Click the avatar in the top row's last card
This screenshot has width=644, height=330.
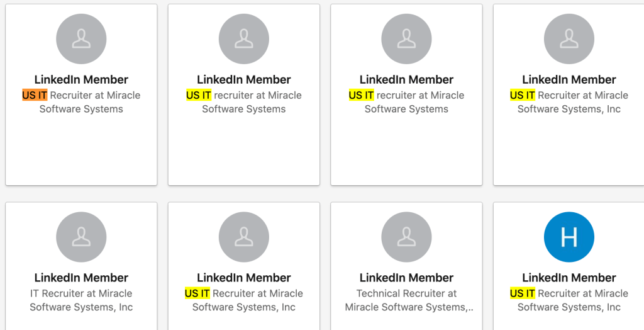pyautogui.click(x=569, y=39)
